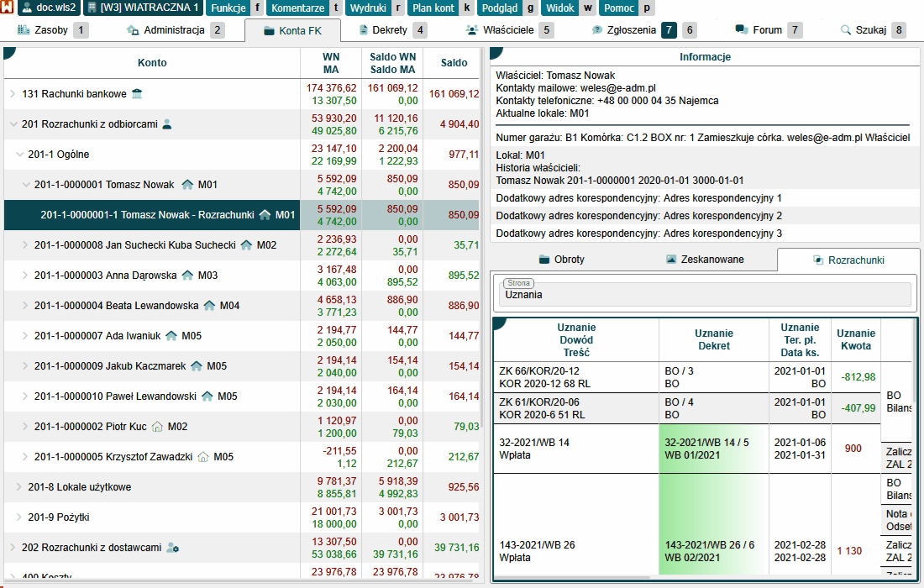
Task: Open the Strona dropdown showing Uznania
Action: (706, 295)
